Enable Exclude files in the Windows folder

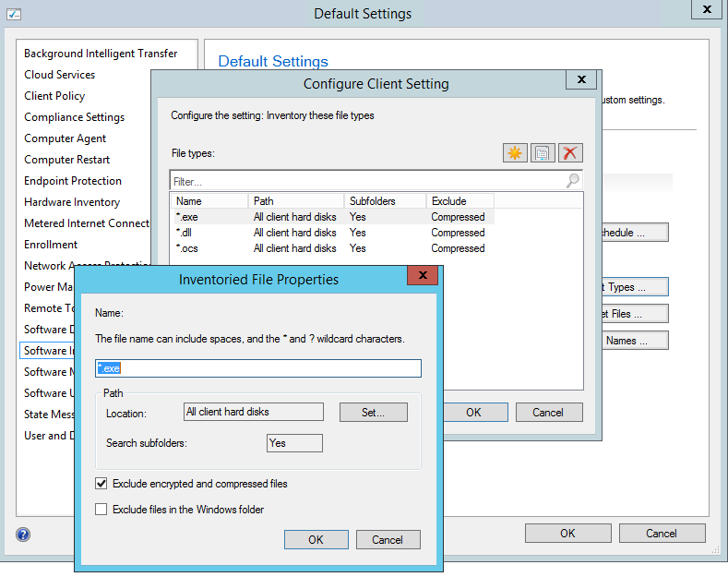101,510
